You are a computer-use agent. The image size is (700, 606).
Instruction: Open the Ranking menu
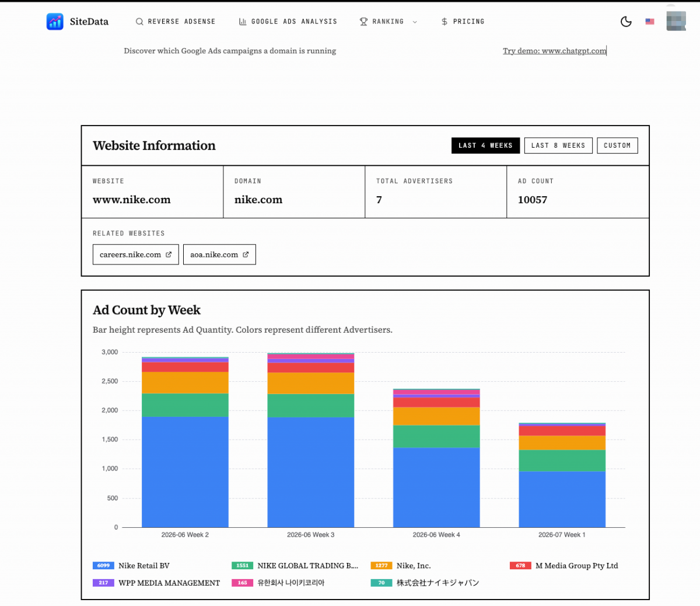388,22
